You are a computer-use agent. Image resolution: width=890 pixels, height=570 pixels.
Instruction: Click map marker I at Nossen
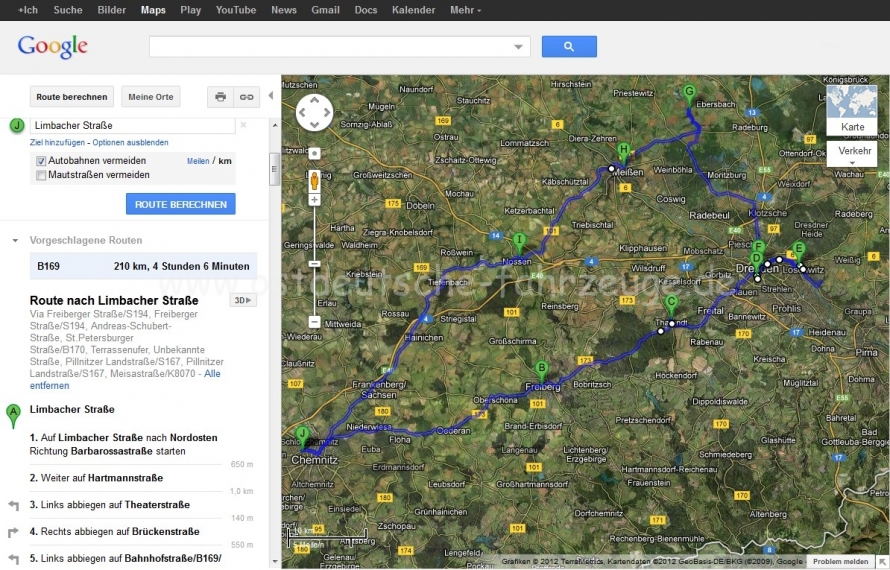click(x=519, y=244)
